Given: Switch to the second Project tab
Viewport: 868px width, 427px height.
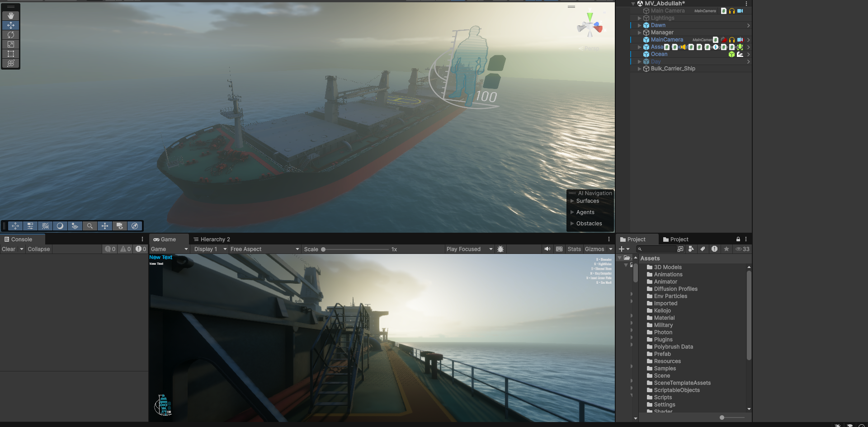Looking at the screenshot, I should tap(676, 239).
